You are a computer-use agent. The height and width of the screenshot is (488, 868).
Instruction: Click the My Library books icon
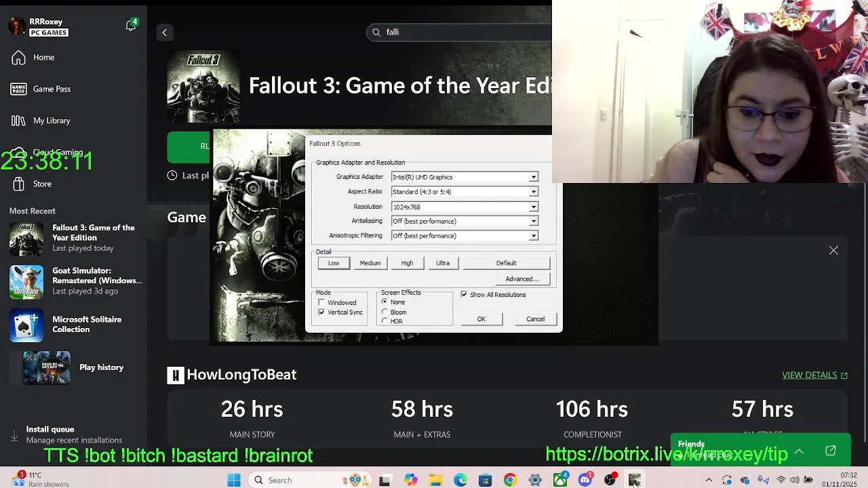(19, 121)
